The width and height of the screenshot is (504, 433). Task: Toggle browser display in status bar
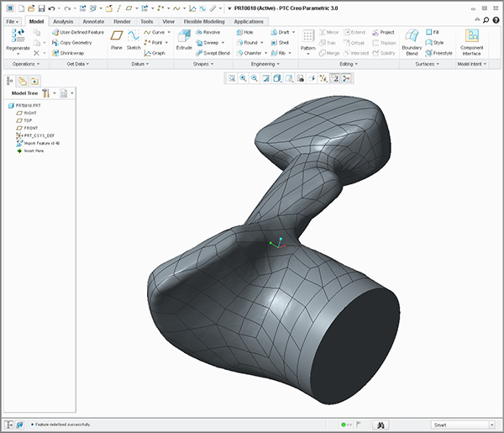20,425
